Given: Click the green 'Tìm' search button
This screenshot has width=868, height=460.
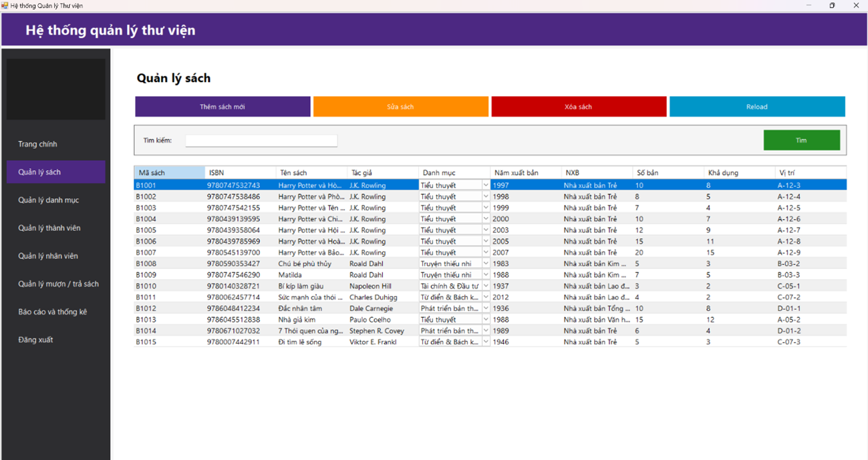Looking at the screenshot, I should point(802,140).
